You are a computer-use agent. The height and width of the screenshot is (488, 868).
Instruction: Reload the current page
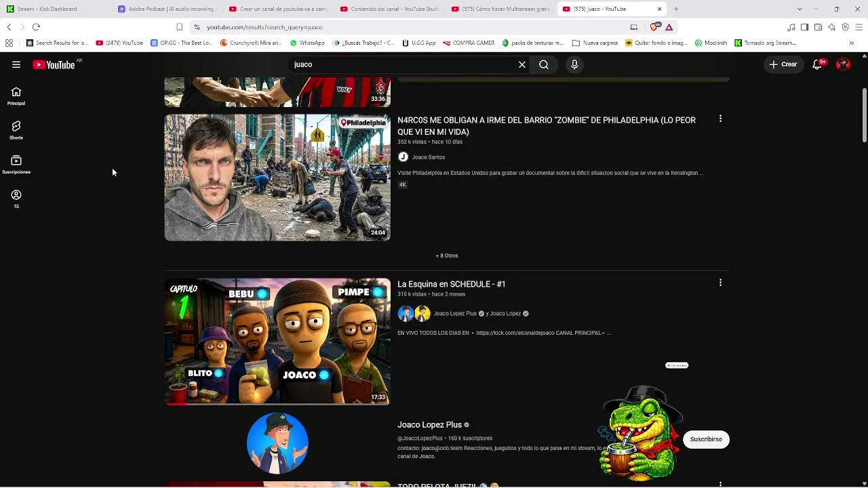click(x=36, y=27)
